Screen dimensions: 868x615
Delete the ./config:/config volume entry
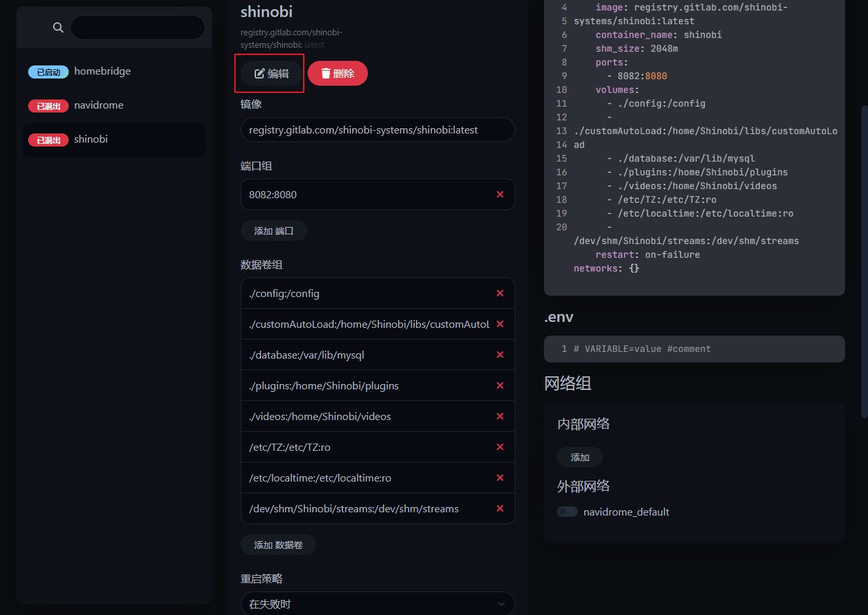[500, 293]
